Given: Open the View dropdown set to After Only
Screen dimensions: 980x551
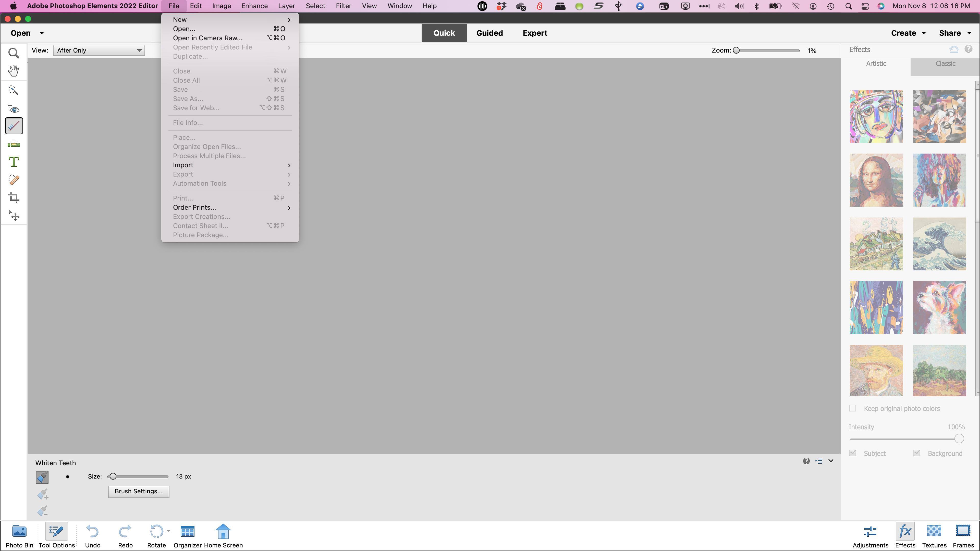Looking at the screenshot, I should click(x=99, y=50).
